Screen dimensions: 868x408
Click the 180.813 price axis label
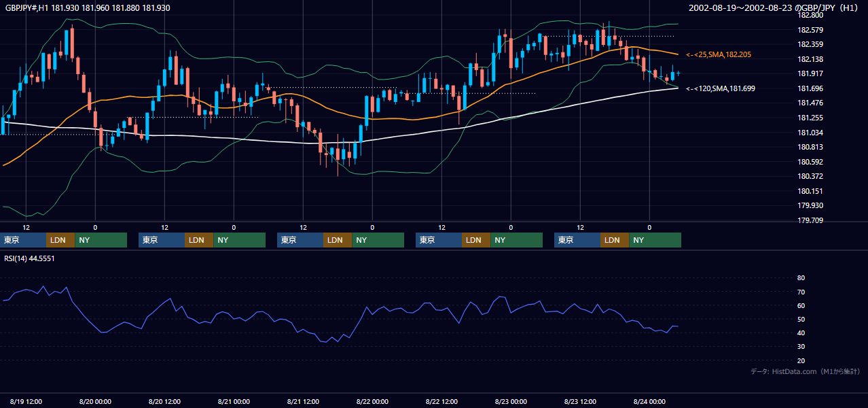pos(810,147)
